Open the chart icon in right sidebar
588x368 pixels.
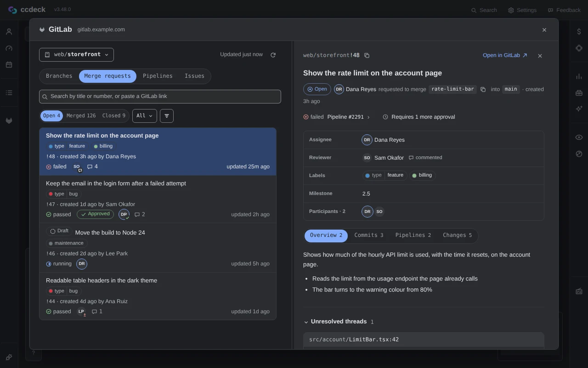579,76
